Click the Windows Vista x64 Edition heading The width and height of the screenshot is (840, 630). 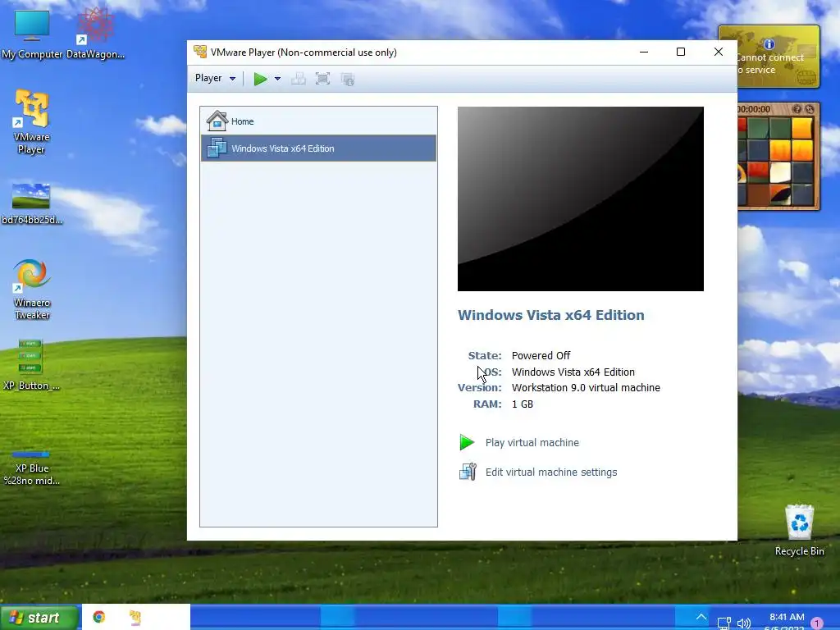[x=550, y=315]
